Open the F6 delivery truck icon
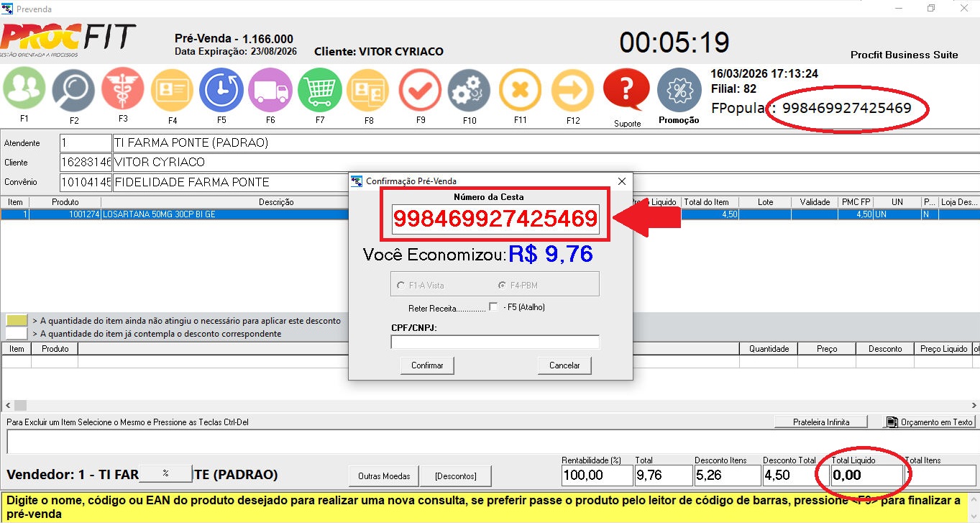 click(x=270, y=90)
